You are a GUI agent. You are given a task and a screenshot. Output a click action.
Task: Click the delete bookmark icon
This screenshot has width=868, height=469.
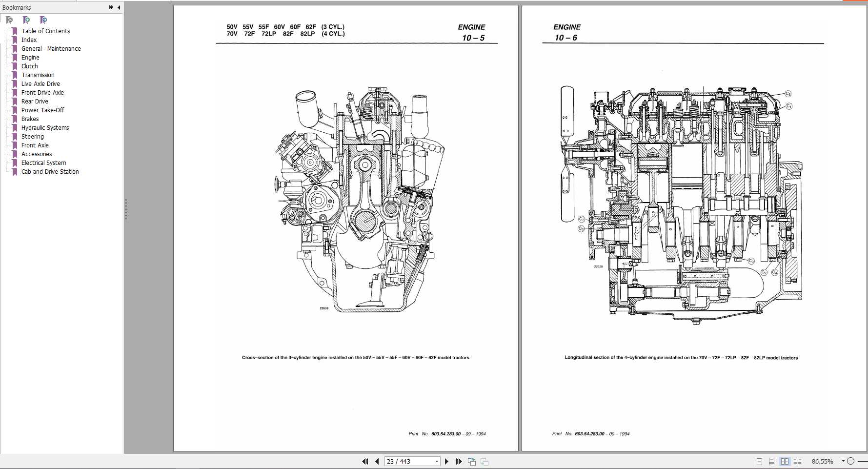tap(9, 20)
